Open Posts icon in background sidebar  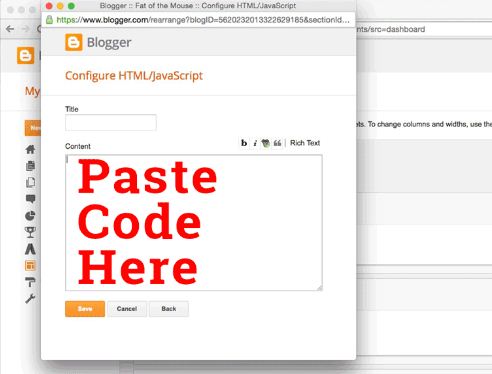pyautogui.click(x=30, y=166)
